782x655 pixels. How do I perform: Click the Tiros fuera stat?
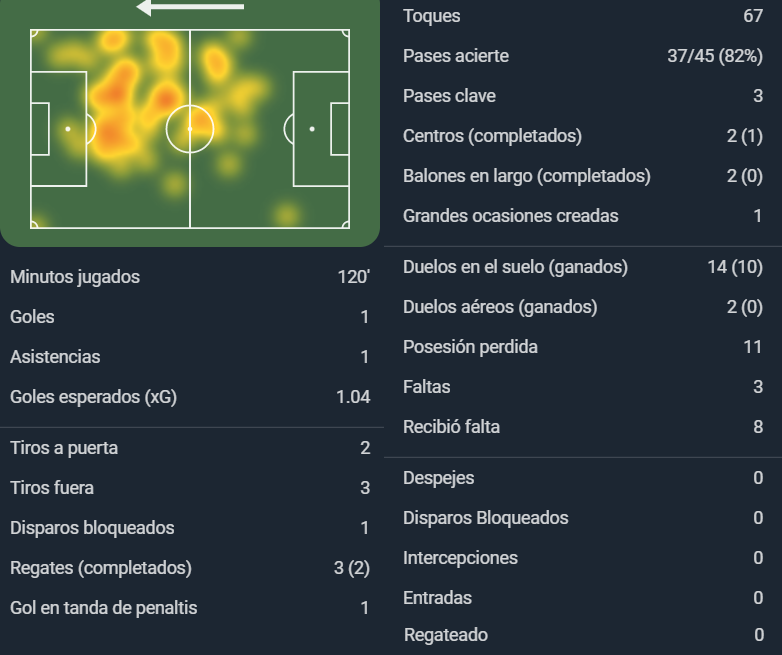tap(190, 488)
